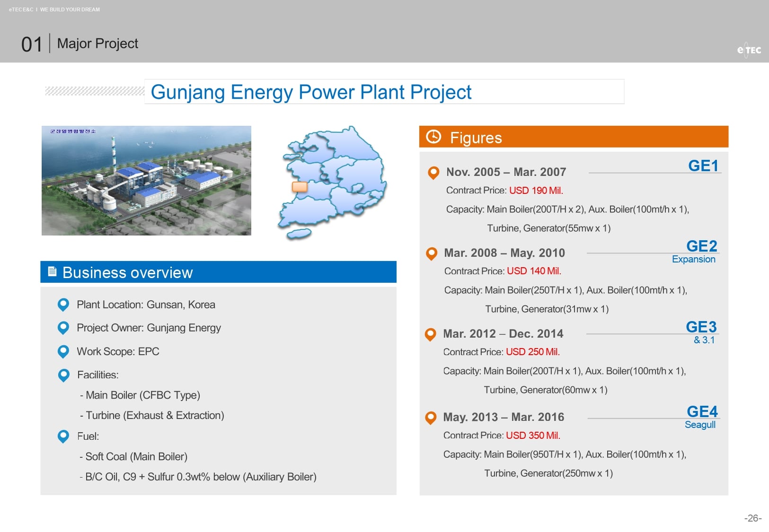Click 'Work Scope: EPC' text
The width and height of the screenshot is (769, 532).
click(118, 351)
